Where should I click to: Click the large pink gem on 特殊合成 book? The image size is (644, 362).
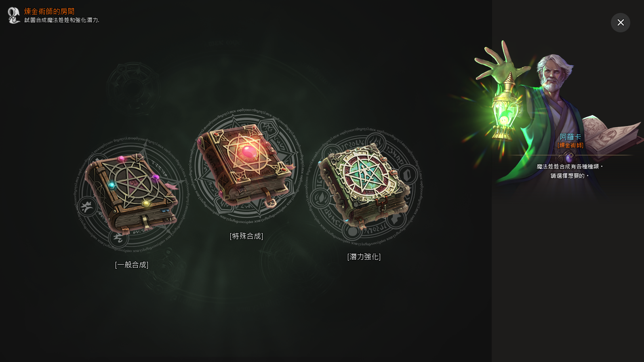click(x=248, y=152)
